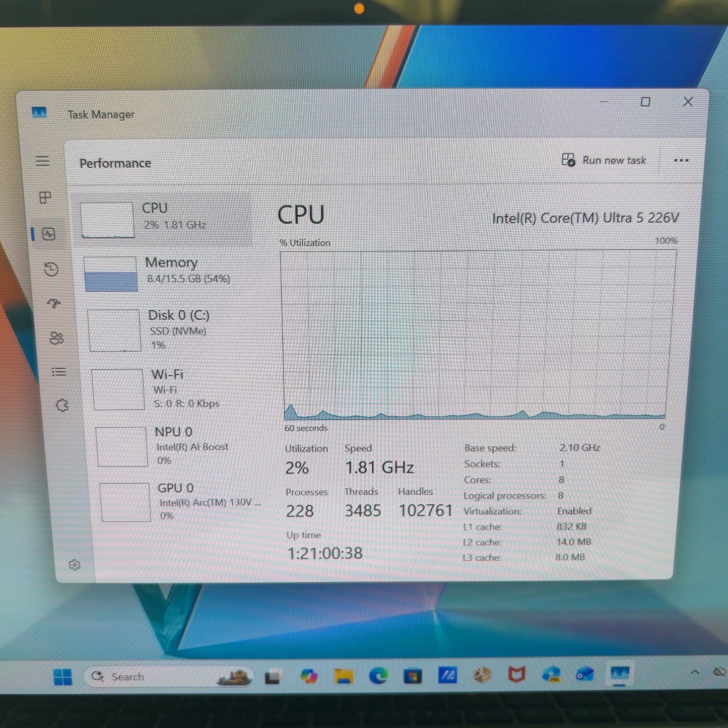Open the Details page icon
Screen dimensions: 728x728
click(59, 372)
